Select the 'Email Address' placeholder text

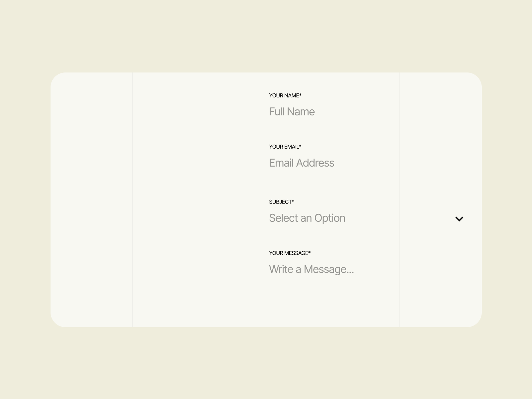tap(301, 163)
